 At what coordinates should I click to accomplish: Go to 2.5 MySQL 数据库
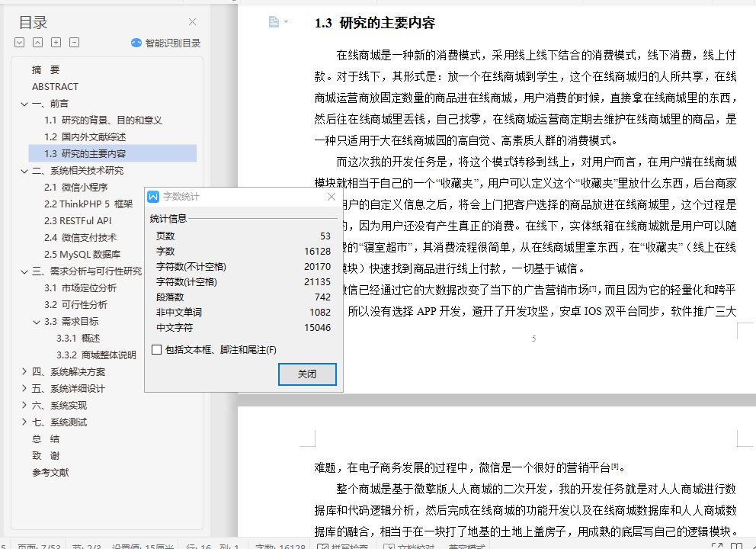(82, 254)
